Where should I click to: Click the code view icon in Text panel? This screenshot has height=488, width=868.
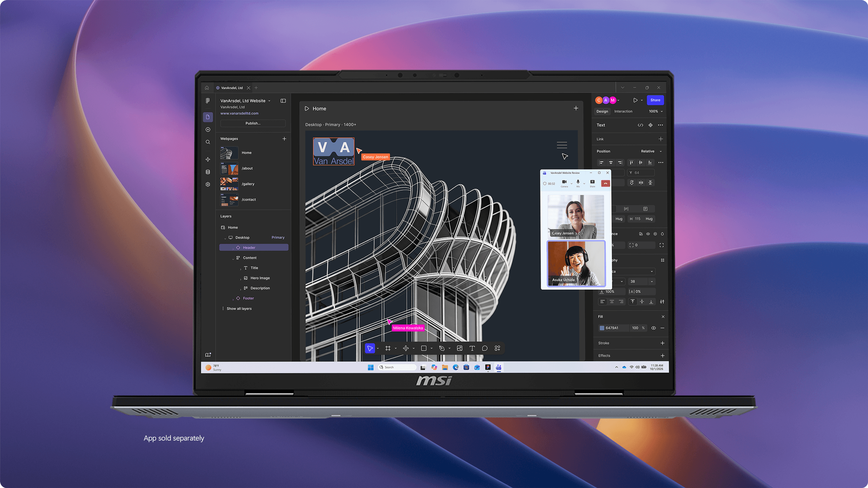coord(640,125)
